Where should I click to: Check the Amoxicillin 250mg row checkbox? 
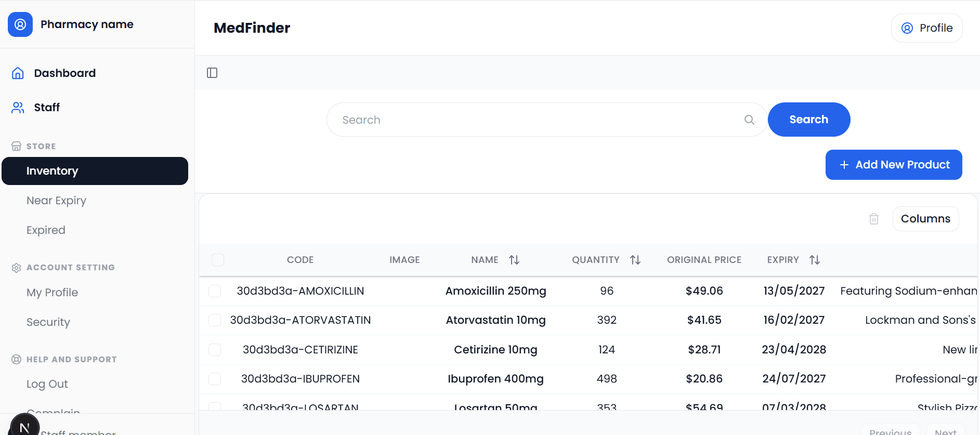[215, 291]
